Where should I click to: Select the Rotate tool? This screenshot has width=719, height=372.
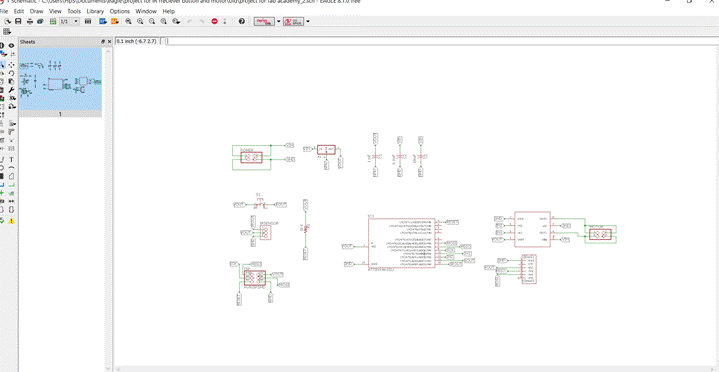12,73
